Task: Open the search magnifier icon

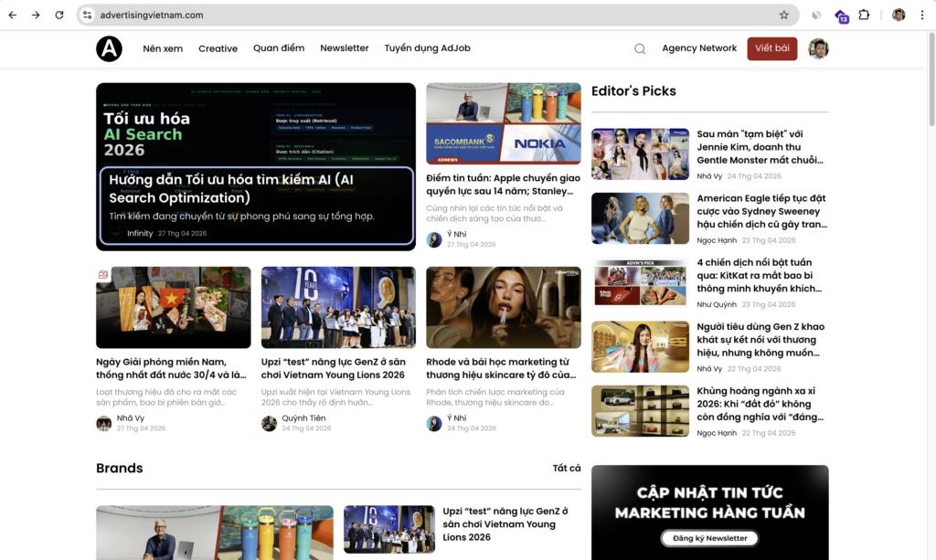Action: click(640, 49)
